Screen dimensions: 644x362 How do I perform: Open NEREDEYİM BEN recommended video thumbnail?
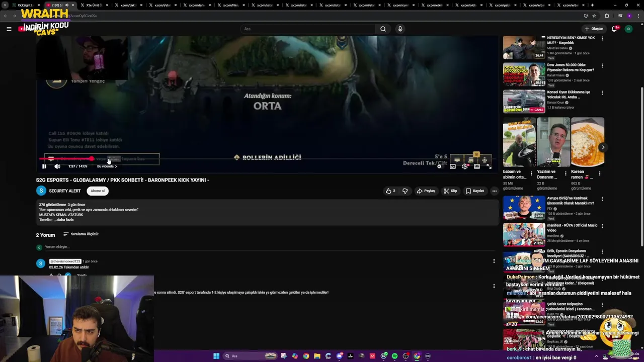(524, 48)
